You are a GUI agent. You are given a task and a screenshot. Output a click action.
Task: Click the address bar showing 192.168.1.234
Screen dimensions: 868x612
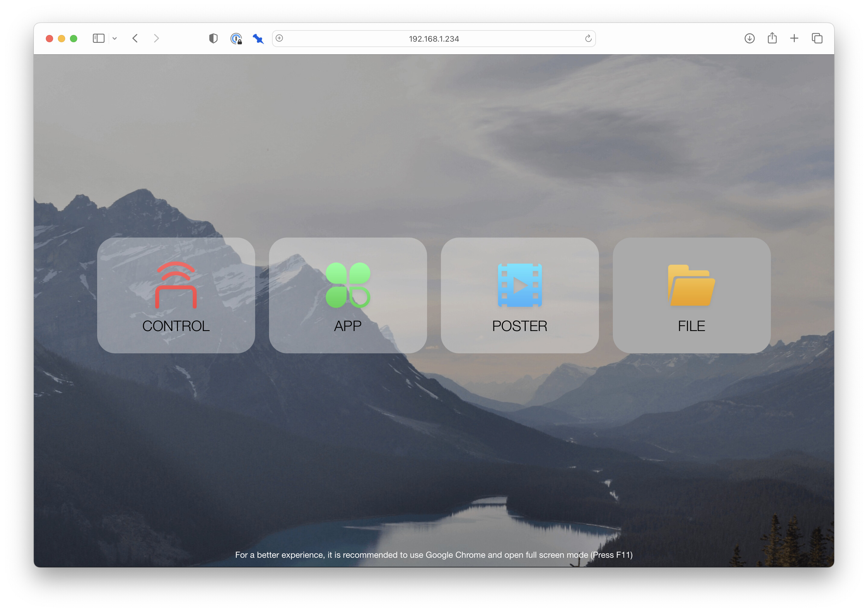coord(434,39)
